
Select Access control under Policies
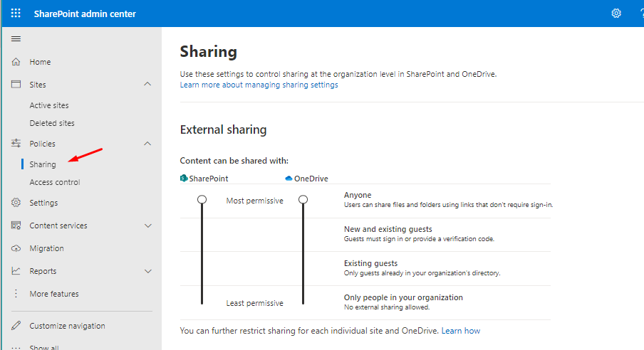(55, 182)
